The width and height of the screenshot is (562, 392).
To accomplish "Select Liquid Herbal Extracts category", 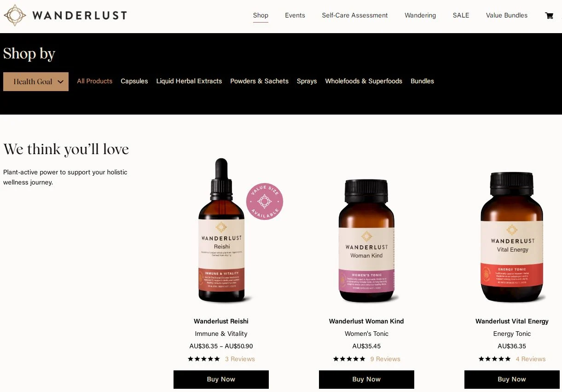I will (x=189, y=81).
